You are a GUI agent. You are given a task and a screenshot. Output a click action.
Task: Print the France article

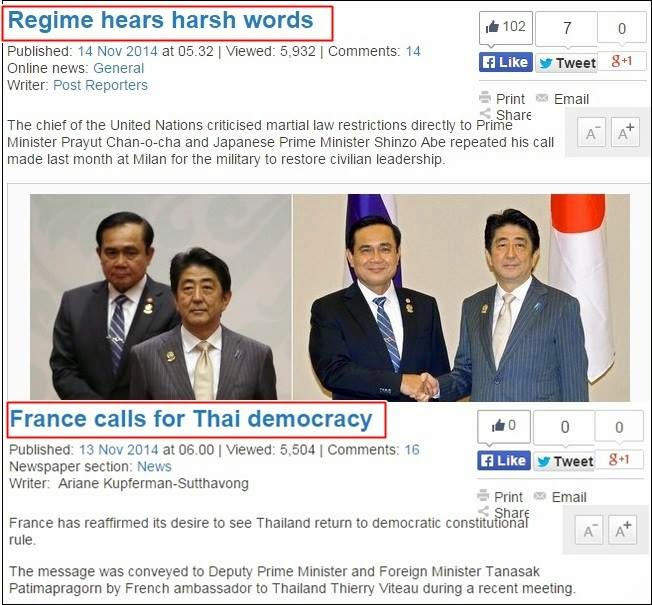[x=500, y=497]
